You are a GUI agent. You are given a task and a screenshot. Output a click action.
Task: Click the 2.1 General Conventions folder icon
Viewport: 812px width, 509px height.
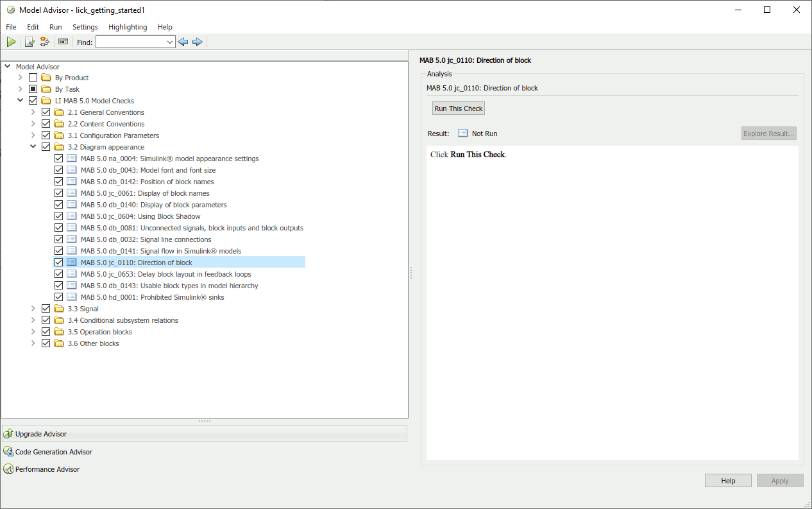tap(59, 112)
